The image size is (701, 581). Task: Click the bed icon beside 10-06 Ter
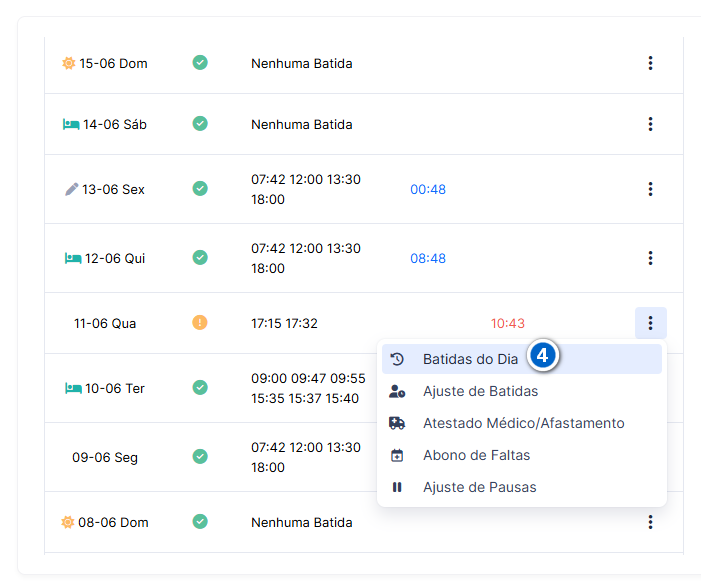point(73,388)
